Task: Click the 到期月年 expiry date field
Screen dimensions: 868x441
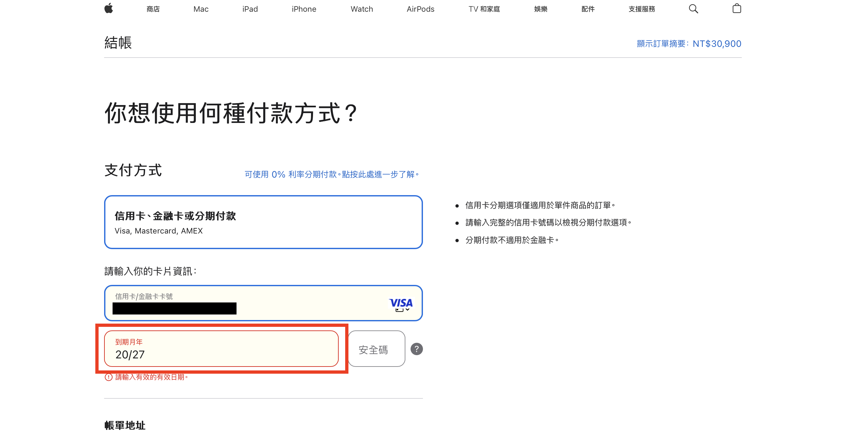Action: coord(221,348)
